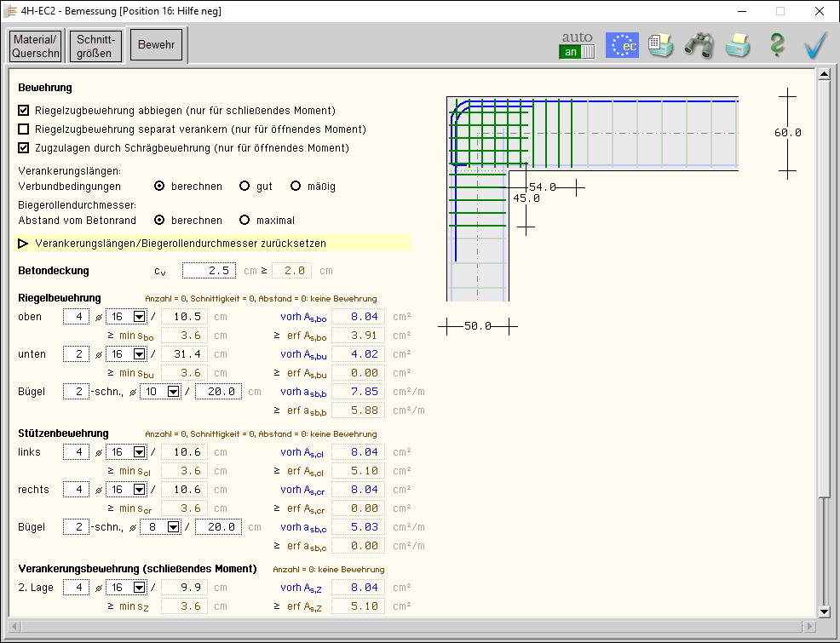Screen dimensions: 840x643
Task: Click the EU flag Eurocode settings icon
Action: tap(622, 45)
